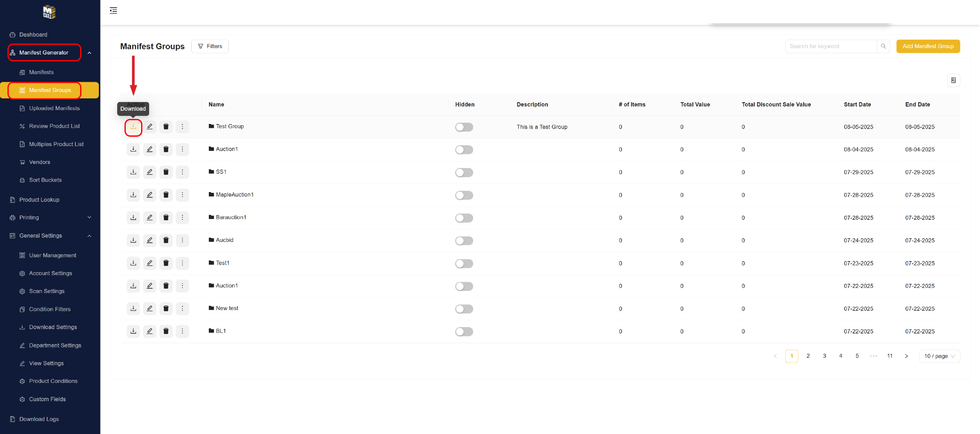
Task: Open more options for MapleAuction1 row
Action: (x=182, y=195)
